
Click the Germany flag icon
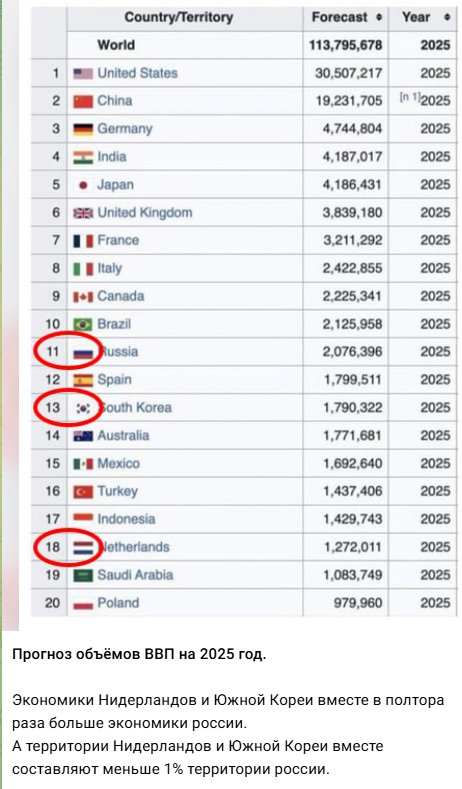coord(83,129)
